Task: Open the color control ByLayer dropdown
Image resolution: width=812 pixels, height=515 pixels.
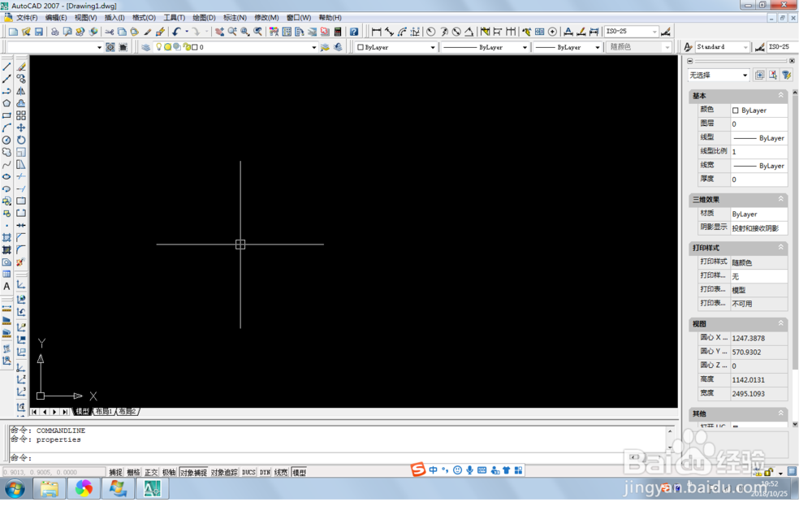Action: pyautogui.click(x=433, y=47)
